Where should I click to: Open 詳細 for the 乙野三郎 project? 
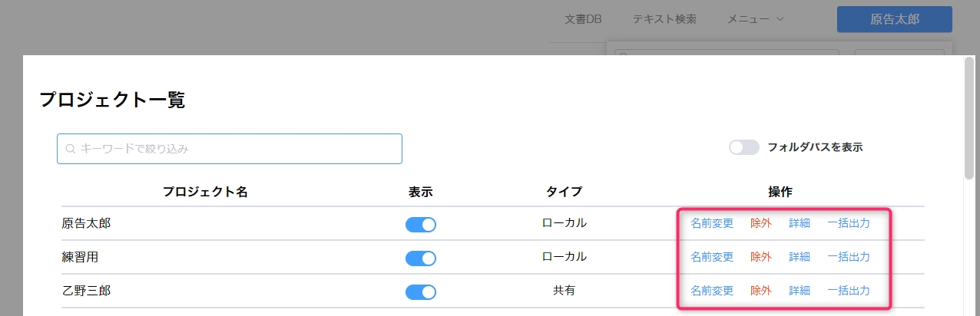tap(800, 291)
